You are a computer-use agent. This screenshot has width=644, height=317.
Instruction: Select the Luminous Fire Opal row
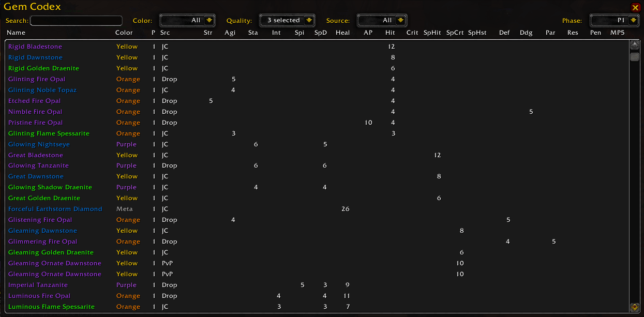click(x=317, y=296)
